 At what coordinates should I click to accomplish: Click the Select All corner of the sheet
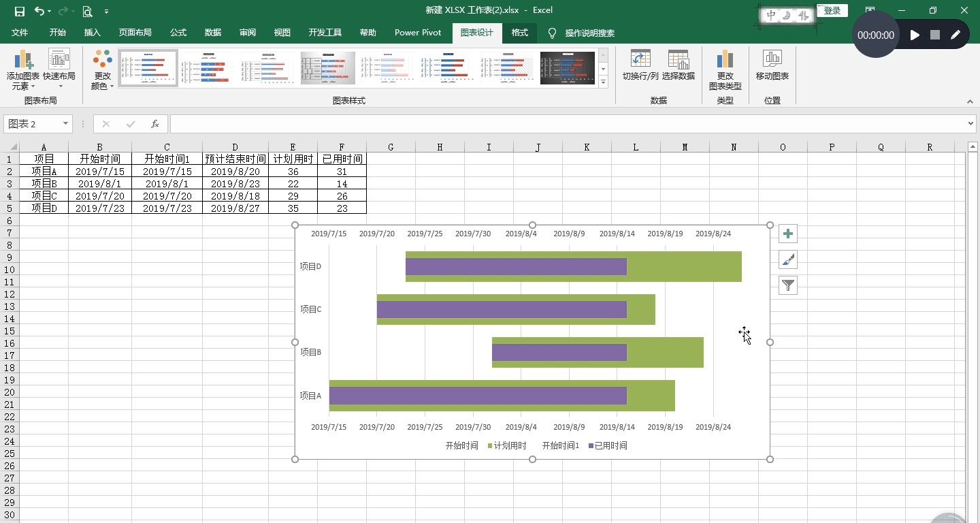pyautogui.click(x=10, y=146)
